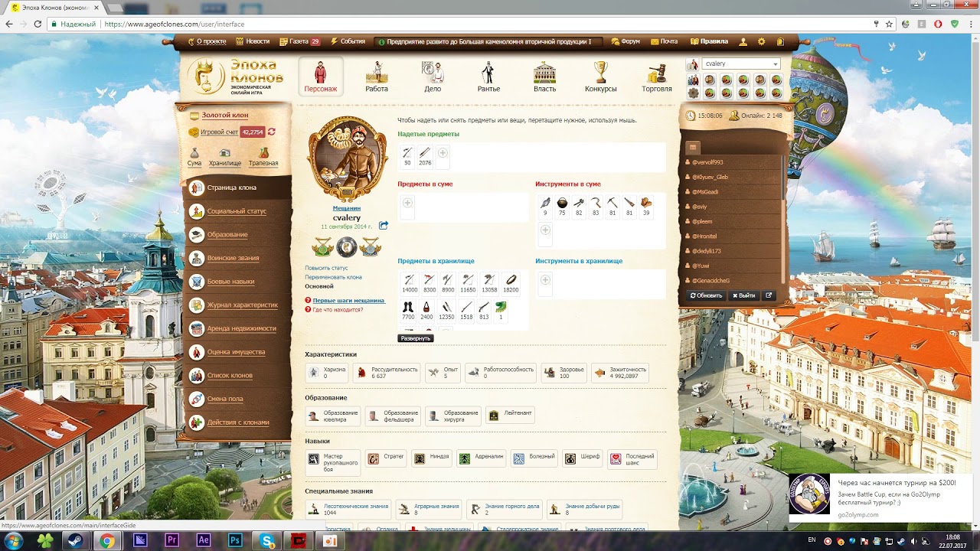Click the clone avatar portrait
980x551 pixels.
click(x=347, y=159)
